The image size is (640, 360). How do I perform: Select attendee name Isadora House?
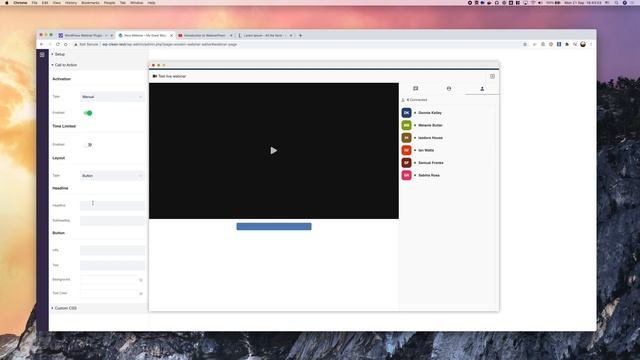coord(430,138)
